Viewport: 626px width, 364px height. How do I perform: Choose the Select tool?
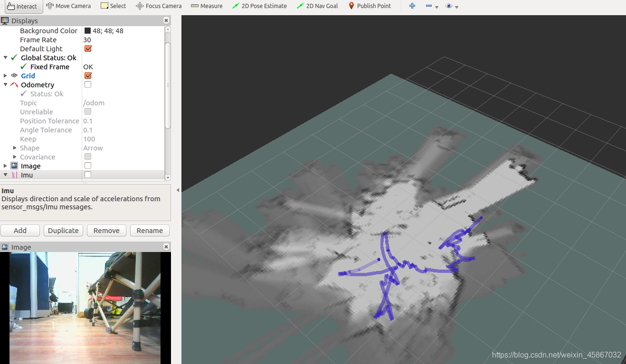(x=114, y=6)
